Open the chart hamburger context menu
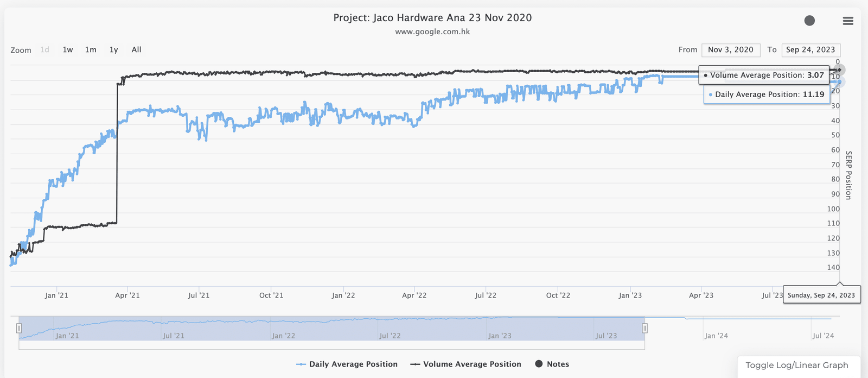The width and height of the screenshot is (868, 378). [848, 21]
